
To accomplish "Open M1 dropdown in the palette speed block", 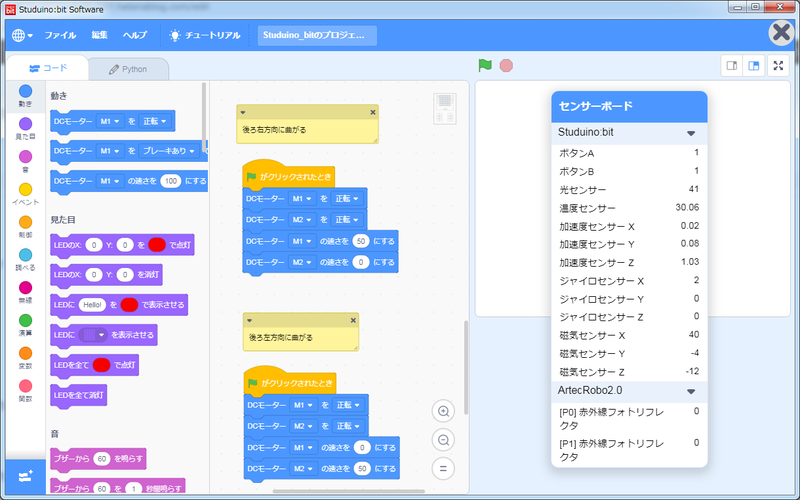I will click(x=109, y=181).
